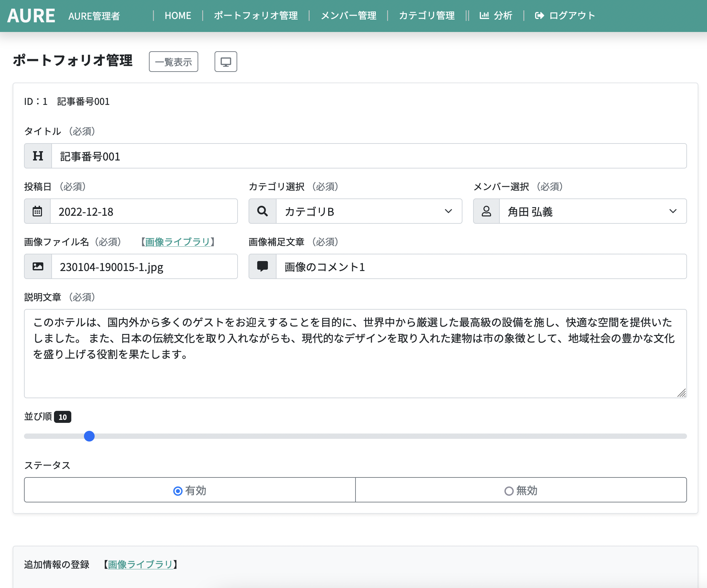The width and height of the screenshot is (707, 588).
Task: Open the メンバー管理 menu item
Action: coord(349,16)
